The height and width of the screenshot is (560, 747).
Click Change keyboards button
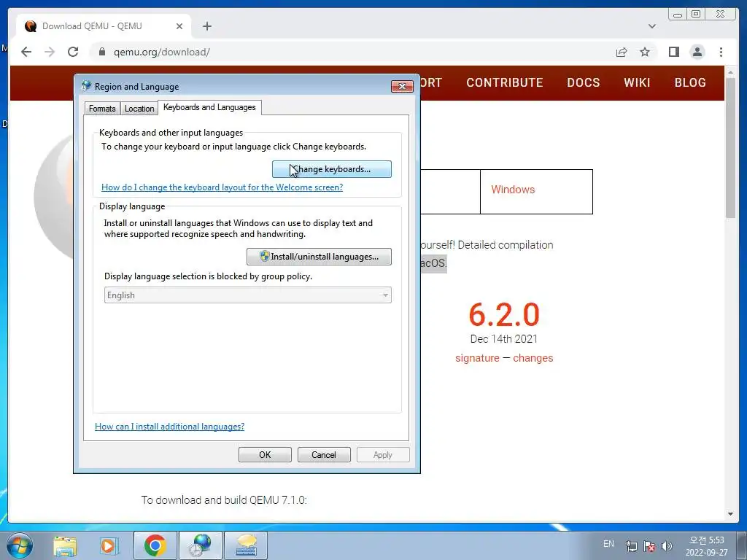tap(332, 169)
